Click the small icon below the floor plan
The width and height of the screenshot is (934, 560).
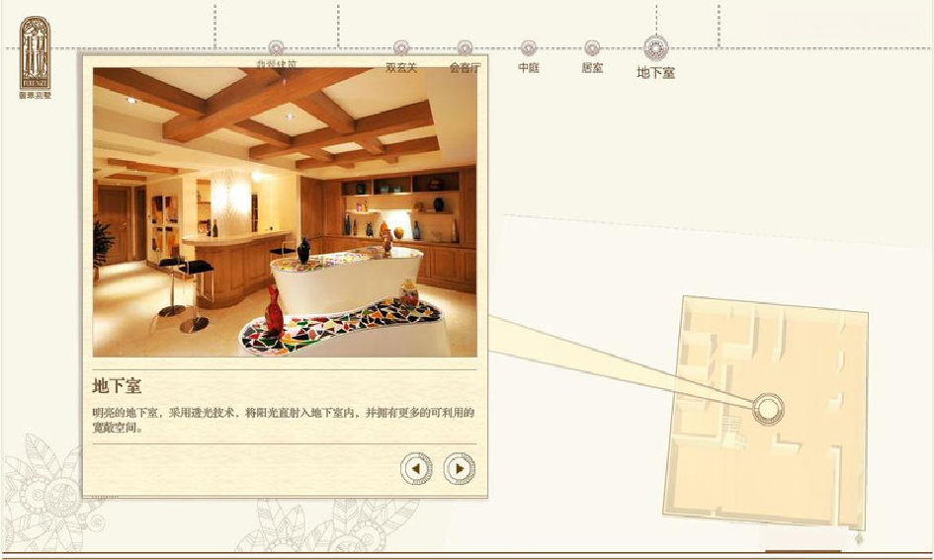point(859,539)
